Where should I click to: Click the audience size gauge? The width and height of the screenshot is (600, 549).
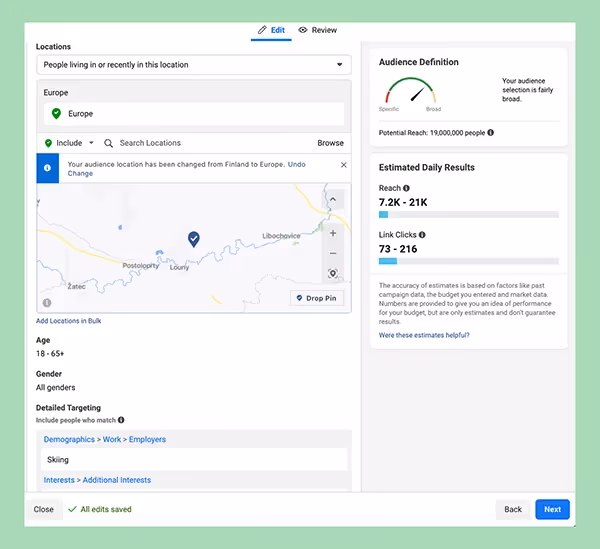(x=410, y=91)
